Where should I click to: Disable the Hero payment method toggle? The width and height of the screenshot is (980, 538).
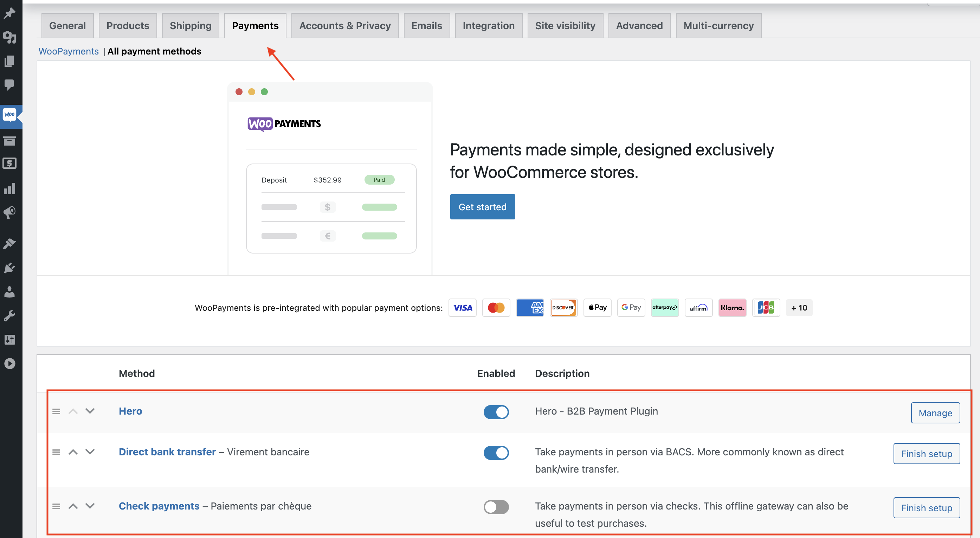coord(496,412)
